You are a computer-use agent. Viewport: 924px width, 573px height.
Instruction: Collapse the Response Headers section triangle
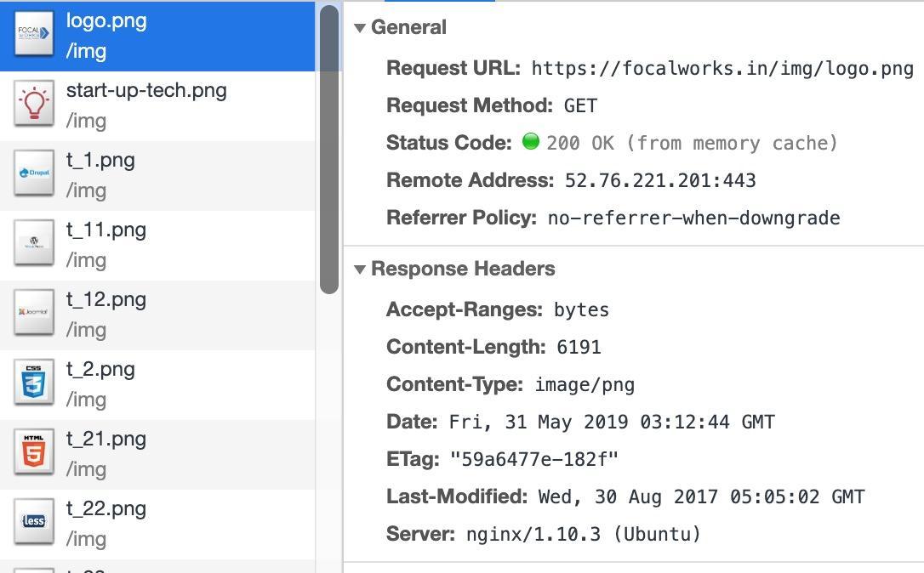click(x=360, y=269)
